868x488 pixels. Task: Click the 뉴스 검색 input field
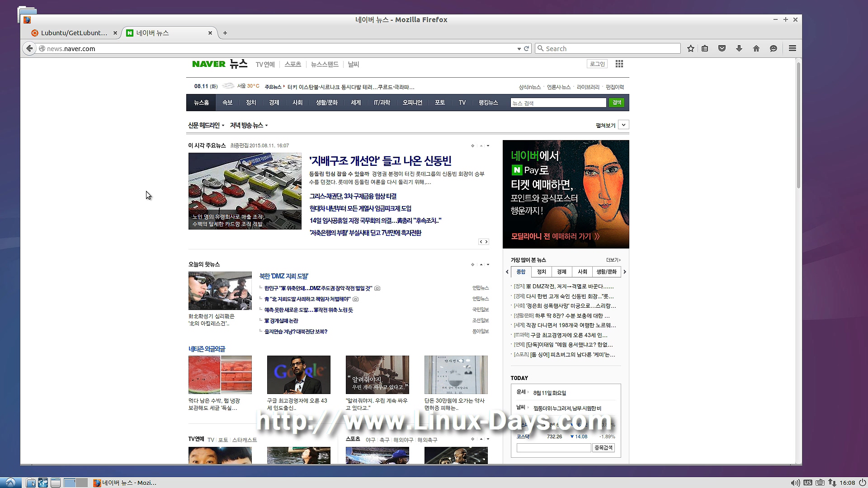[x=558, y=103]
